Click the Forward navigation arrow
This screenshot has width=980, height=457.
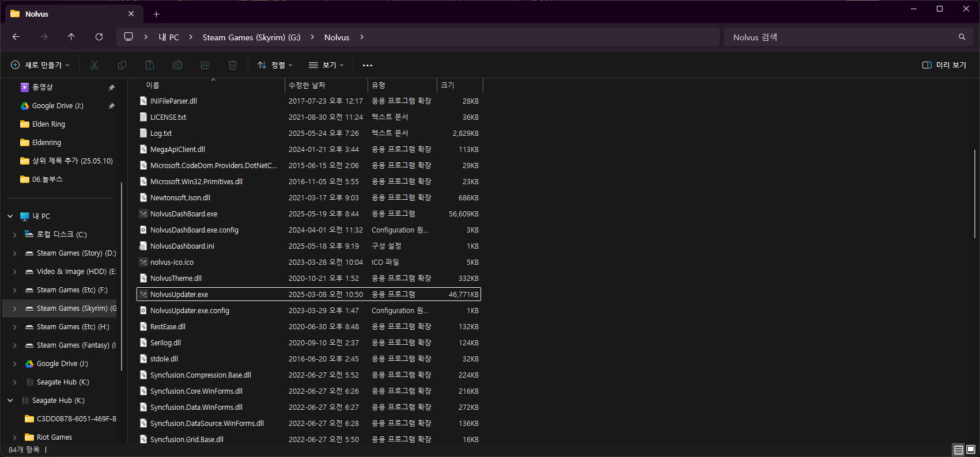coord(44,37)
